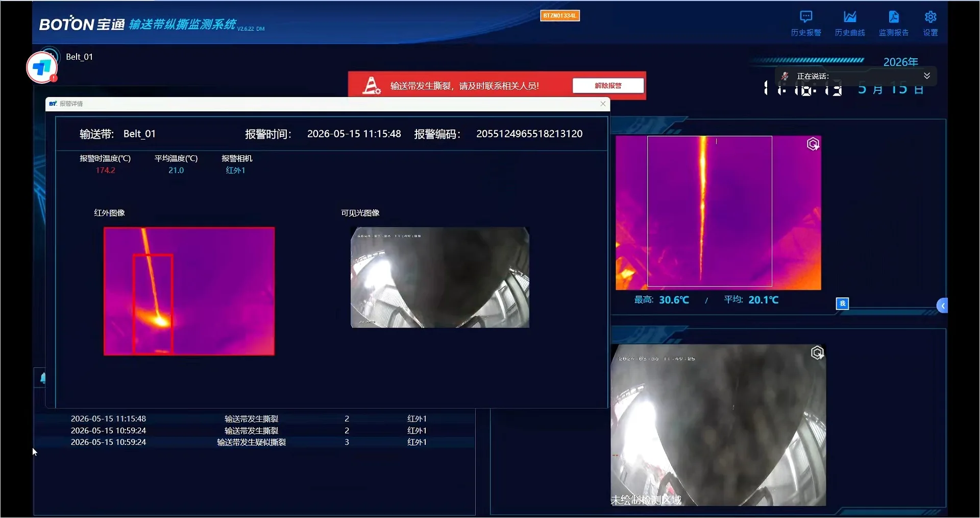This screenshot has height=518, width=980.
Task: Select the 输送带发生疑似撕裂 alarm row
Action: coord(255,442)
